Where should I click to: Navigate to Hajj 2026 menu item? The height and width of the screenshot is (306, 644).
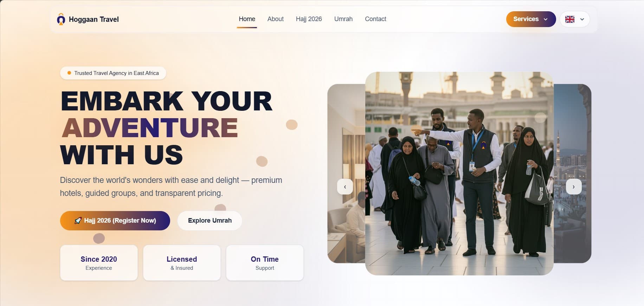309,19
